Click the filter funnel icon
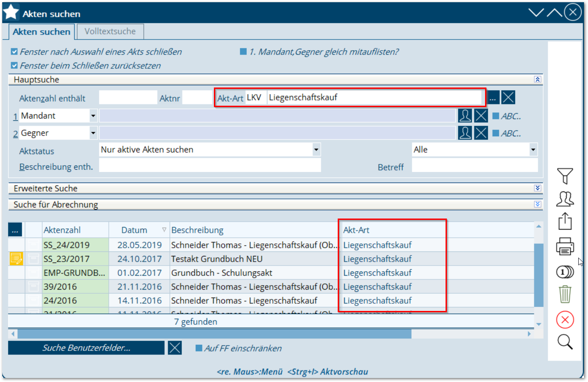Image resolution: width=588 pixels, height=382 pixels. [565, 176]
